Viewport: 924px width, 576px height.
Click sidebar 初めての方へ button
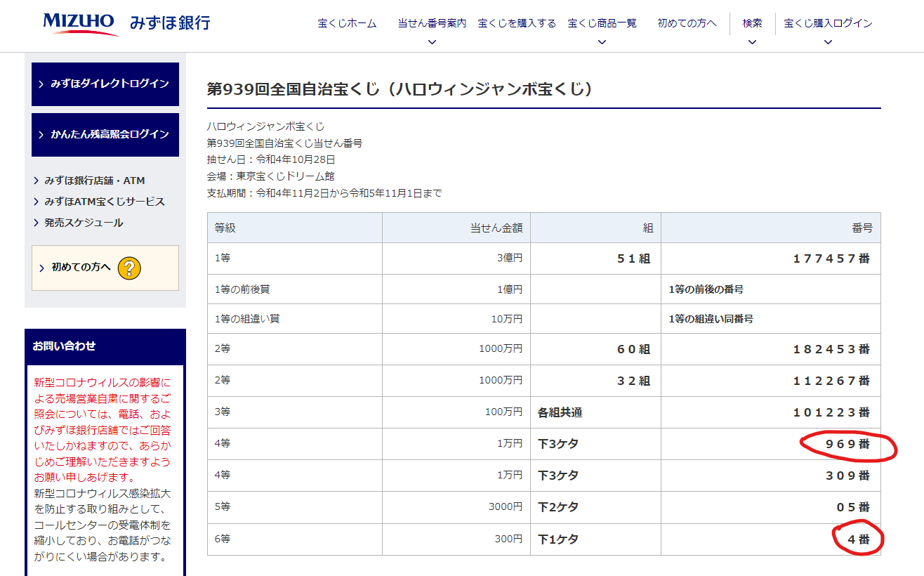(105, 268)
